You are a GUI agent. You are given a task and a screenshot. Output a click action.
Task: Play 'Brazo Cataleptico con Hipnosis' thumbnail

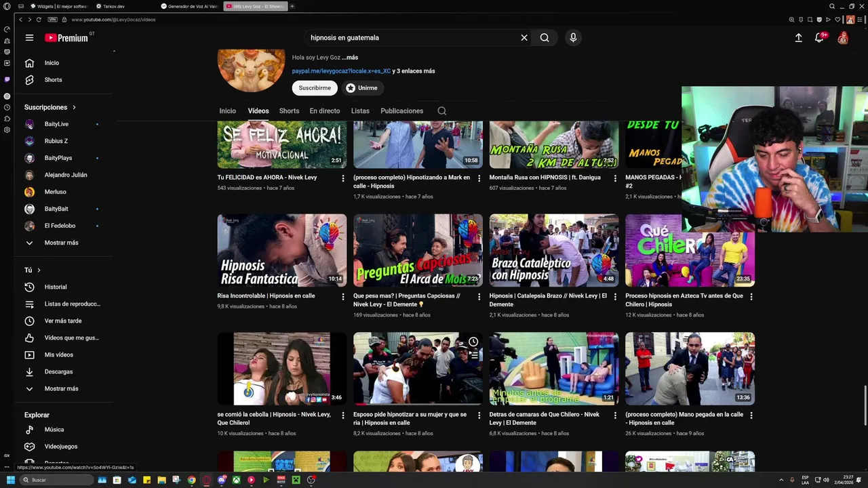[x=554, y=251]
